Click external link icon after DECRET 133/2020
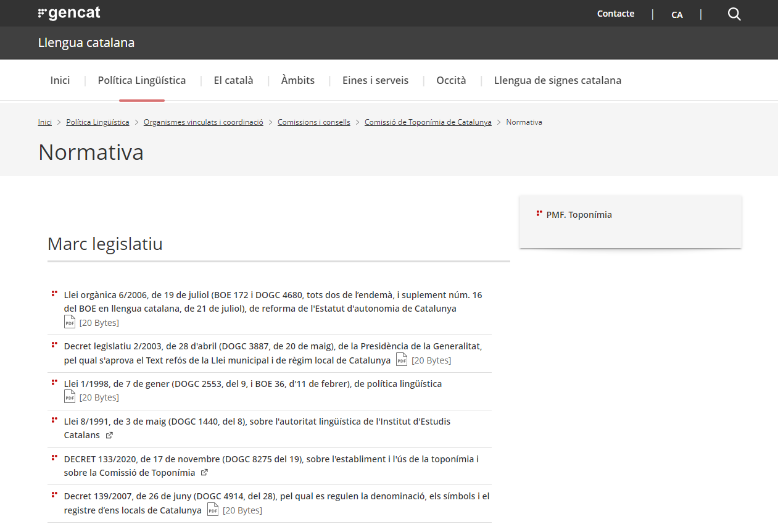Screen dimensions: 778x532 click(x=204, y=473)
